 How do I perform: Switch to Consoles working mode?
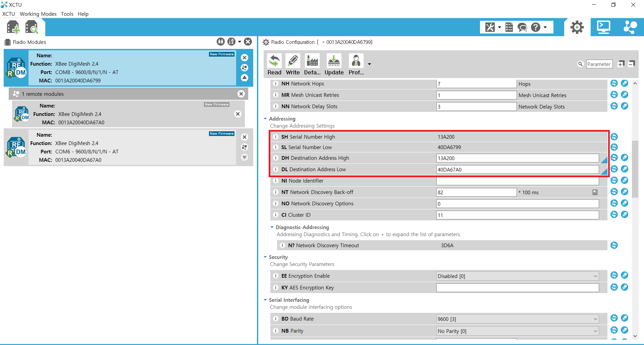[603, 27]
